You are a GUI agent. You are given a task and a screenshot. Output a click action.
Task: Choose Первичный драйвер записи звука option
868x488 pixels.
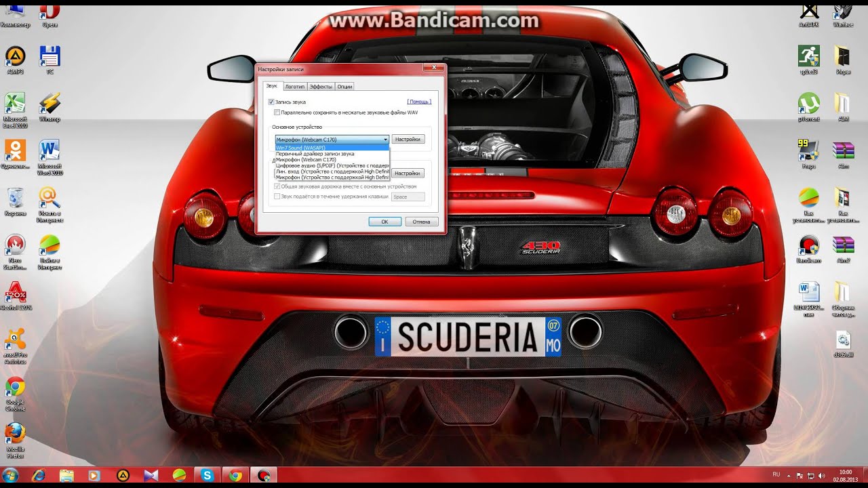click(x=332, y=154)
